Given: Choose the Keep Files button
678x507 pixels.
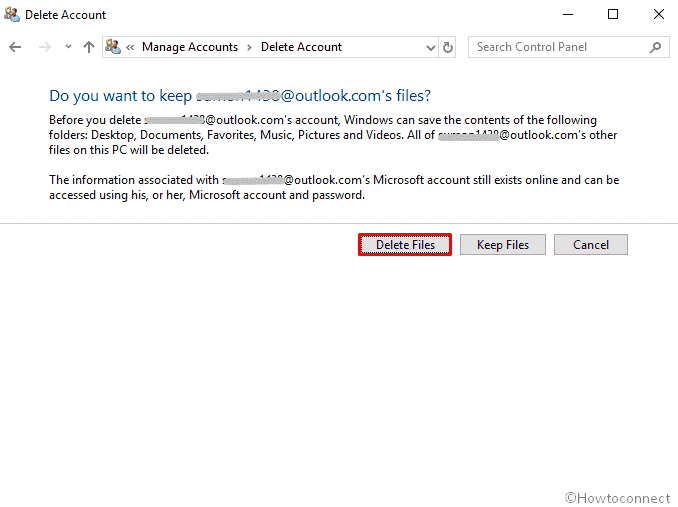Looking at the screenshot, I should (502, 245).
